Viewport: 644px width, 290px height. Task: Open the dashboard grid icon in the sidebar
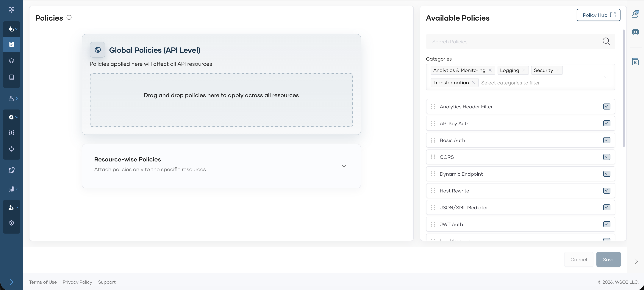(x=11, y=10)
